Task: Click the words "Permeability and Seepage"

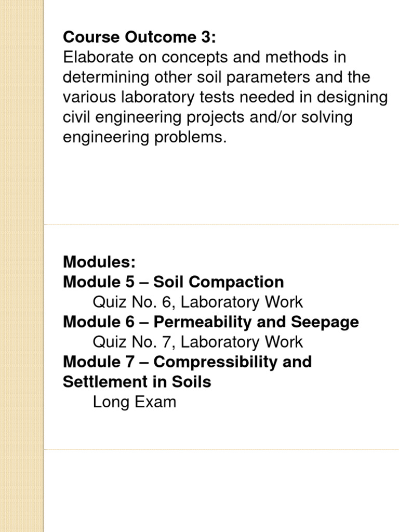Action: click(x=256, y=322)
